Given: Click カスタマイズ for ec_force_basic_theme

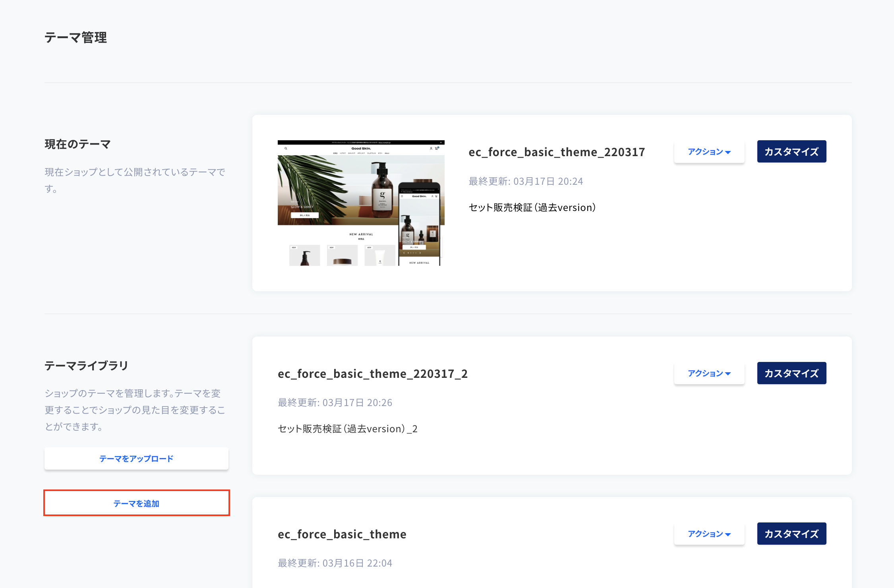Looking at the screenshot, I should tap(791, 534).
